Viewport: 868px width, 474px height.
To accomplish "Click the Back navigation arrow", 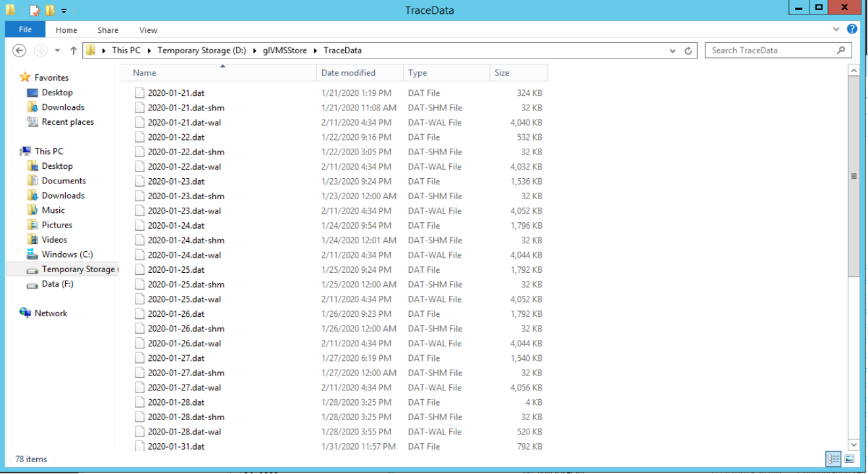I will coord(19,51).
